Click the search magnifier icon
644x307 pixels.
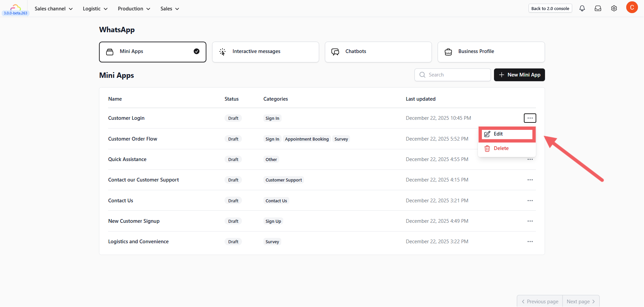coord(423,75)
